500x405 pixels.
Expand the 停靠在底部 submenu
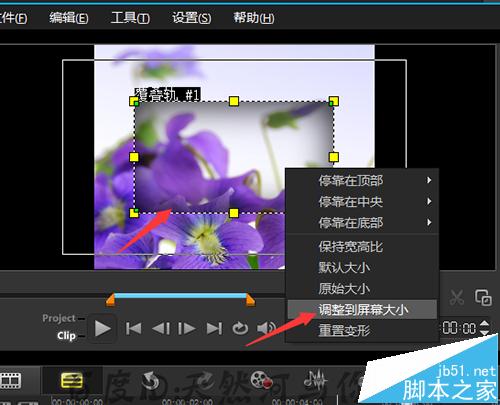tap(362, 223)
